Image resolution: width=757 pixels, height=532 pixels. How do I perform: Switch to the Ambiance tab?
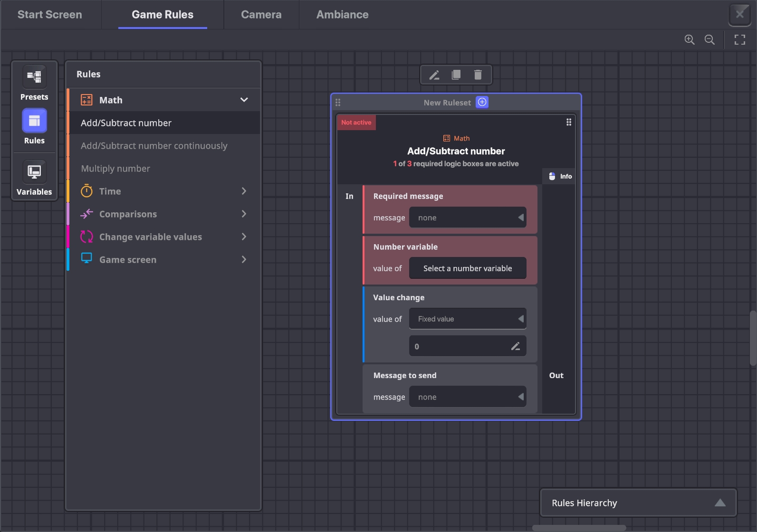[x=342, y=15]
